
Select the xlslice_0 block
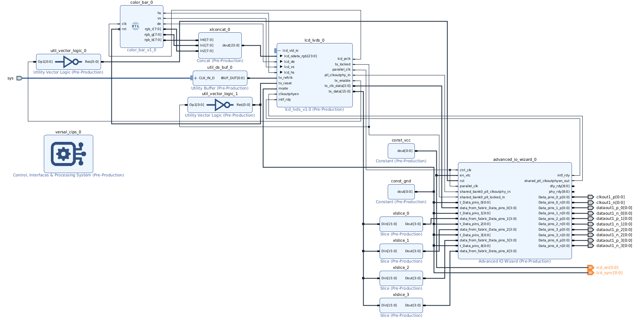pos(401,224)
